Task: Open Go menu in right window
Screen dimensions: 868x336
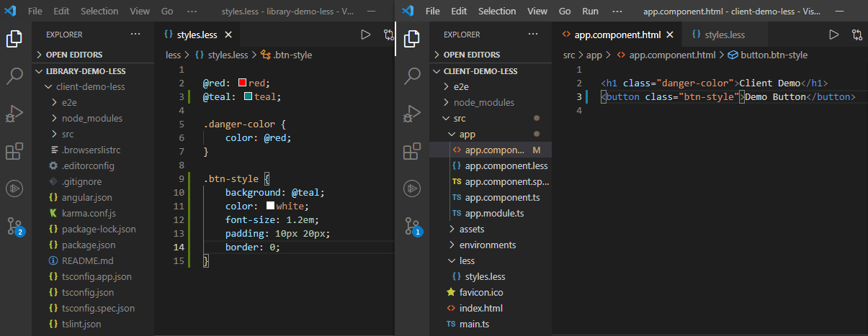Action: click(x=565, y=12)
